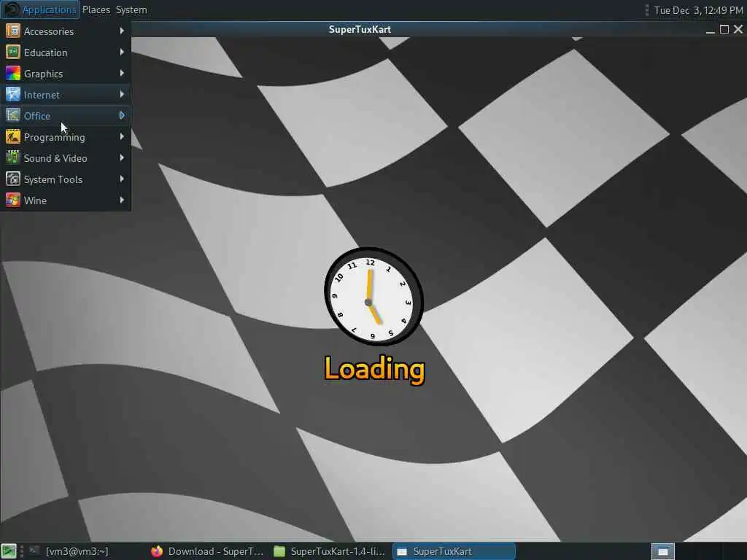747x560 pixels.
Task: Open the Education submenu
Action: pyautogui.click(x=65, y=52)
